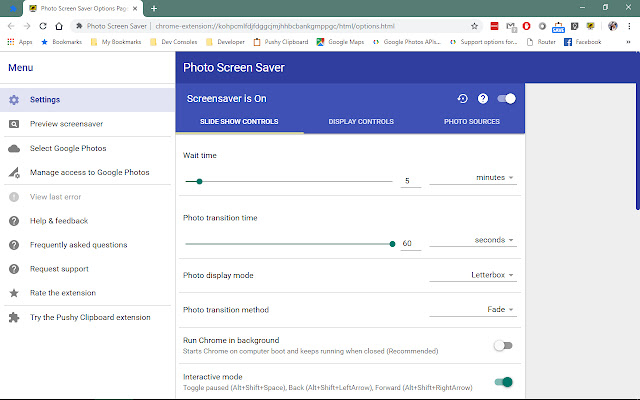The height and width of the screenshot is (400, 640).
Task: Click the Preview screensaver icon
Action: point(13,124)
